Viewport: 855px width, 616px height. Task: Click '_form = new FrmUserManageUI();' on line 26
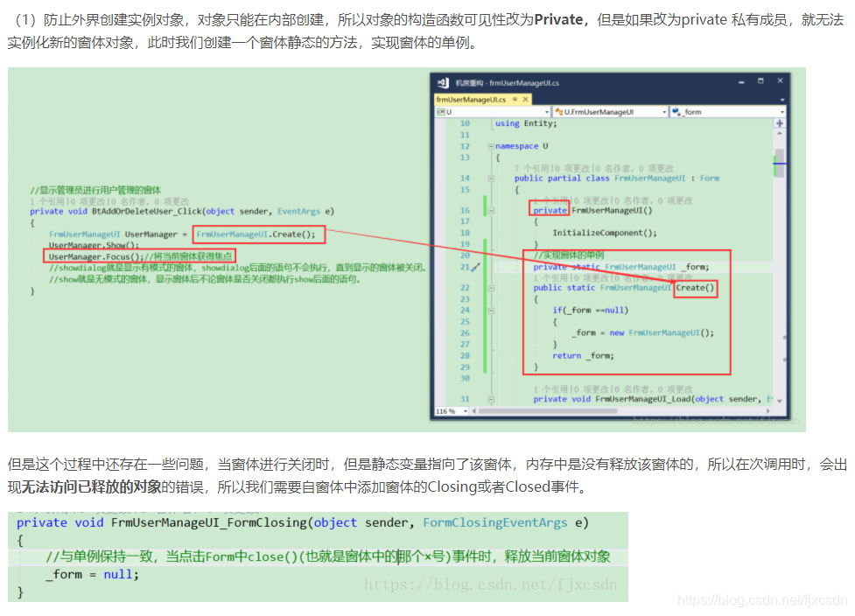coord(642,333)
